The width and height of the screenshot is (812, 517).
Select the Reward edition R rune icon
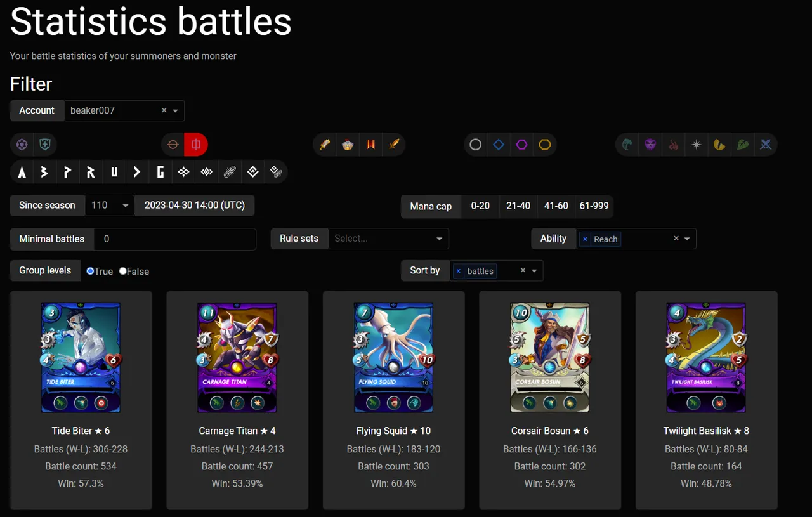[x=91, y=172]
